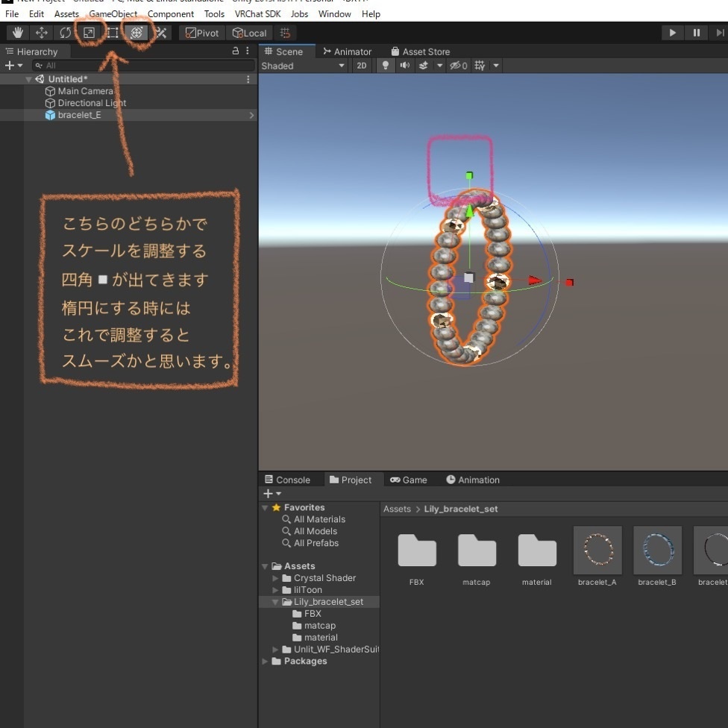Click the center uniform scale handle

(x=469, y=277)
